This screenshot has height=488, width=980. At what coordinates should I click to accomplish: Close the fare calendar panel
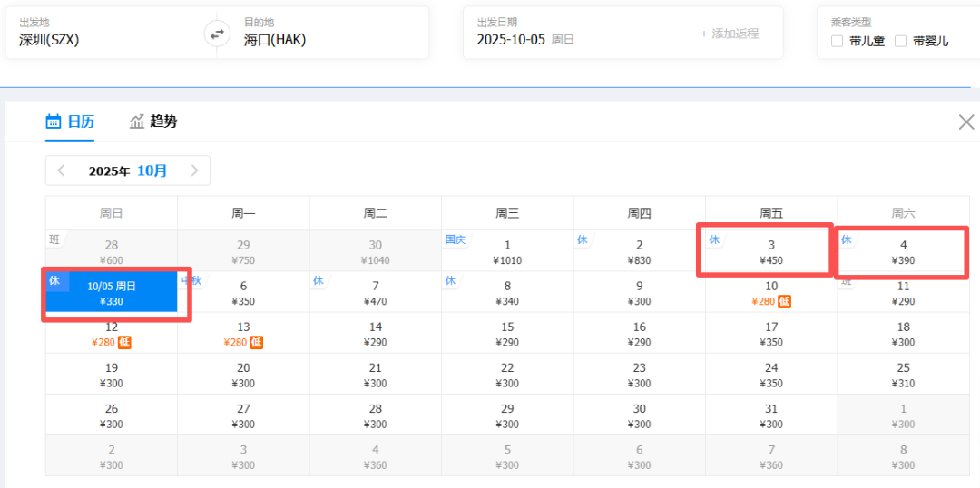966,122
